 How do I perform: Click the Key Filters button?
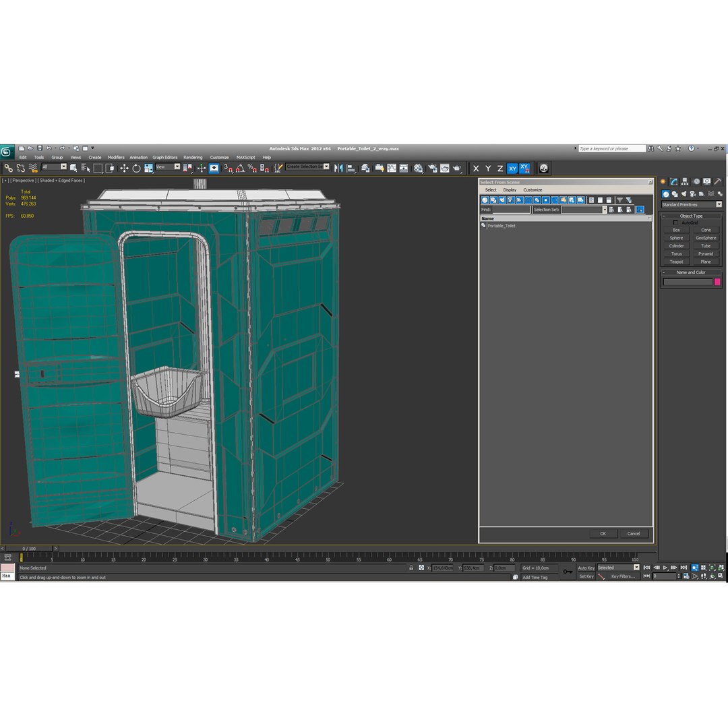click(623, 576)
